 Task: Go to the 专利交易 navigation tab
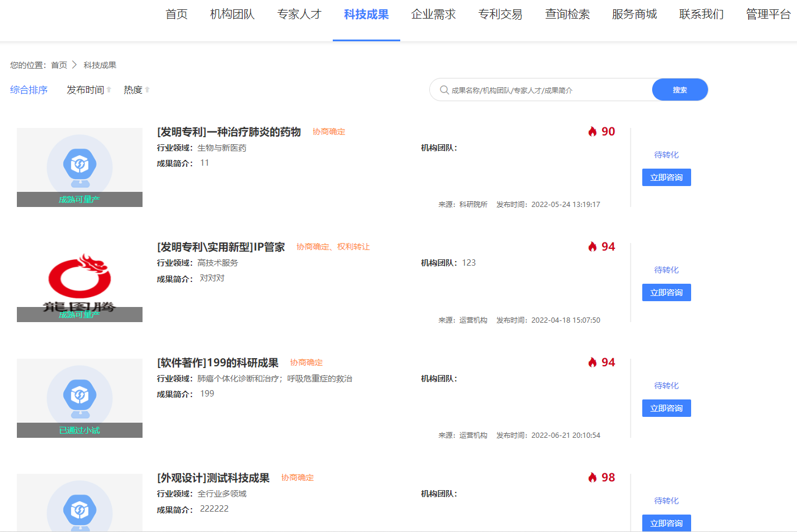click(500, 15)
